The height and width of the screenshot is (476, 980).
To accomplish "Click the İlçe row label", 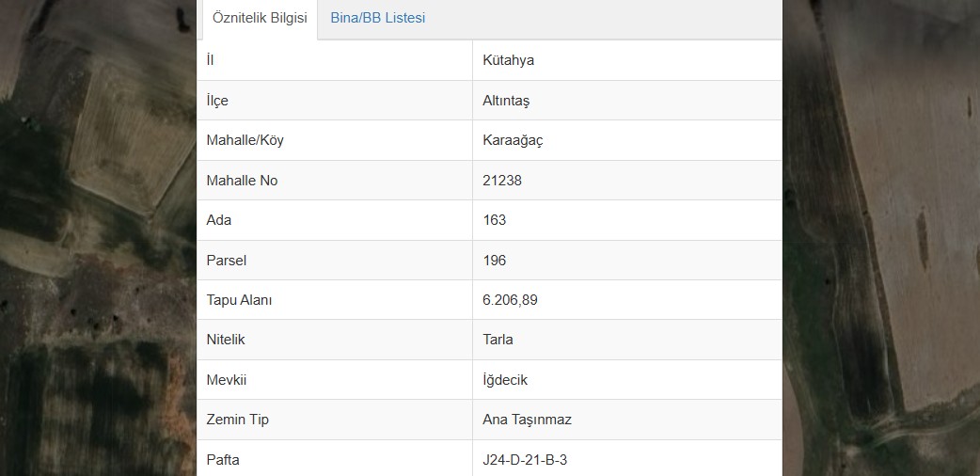I will (x=217, y=101).
